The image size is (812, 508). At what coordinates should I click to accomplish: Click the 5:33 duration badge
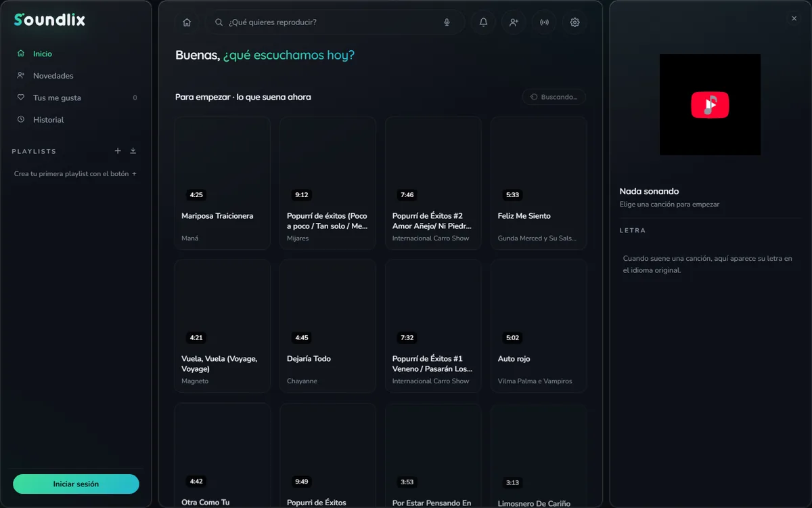[513, 195]
